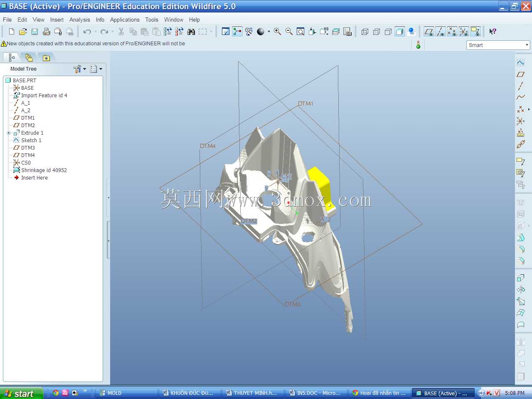Select the Round tool in feature toolbar
This screenshot has width=532, height=399.
pyautogui.click(x=520, y=249)
